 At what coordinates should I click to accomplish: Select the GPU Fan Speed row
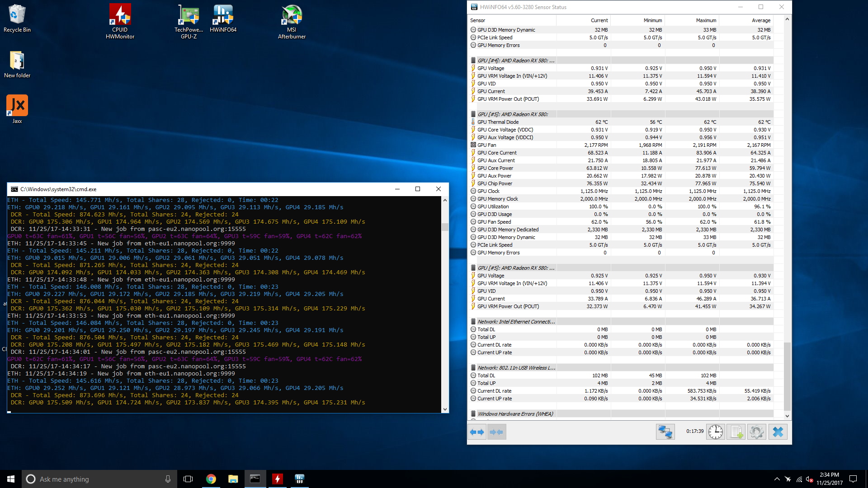(x=620, y=222)
